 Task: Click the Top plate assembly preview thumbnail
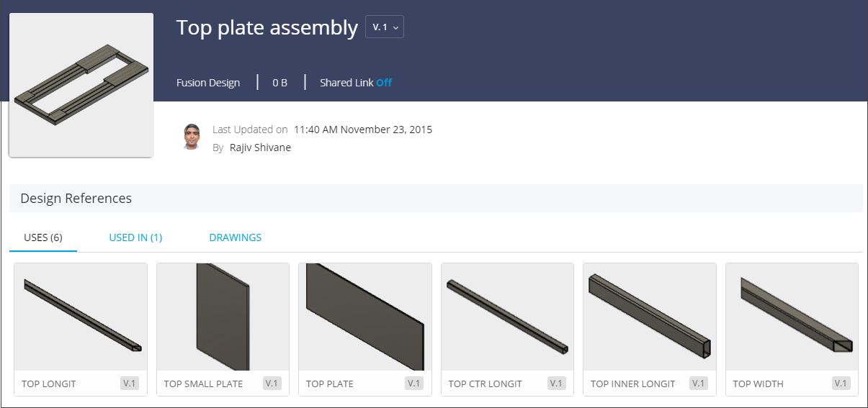point(81,85)
